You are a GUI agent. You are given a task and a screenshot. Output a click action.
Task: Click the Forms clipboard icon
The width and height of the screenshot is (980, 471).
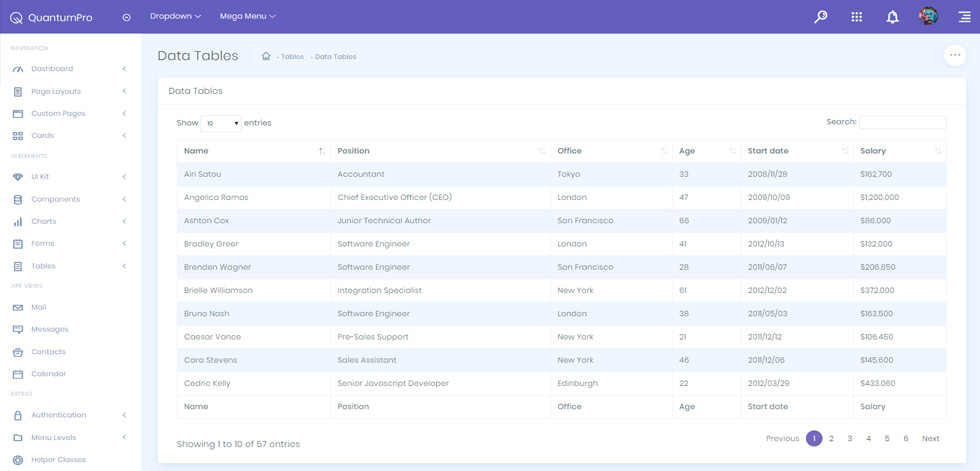click(x=18, y=244)
